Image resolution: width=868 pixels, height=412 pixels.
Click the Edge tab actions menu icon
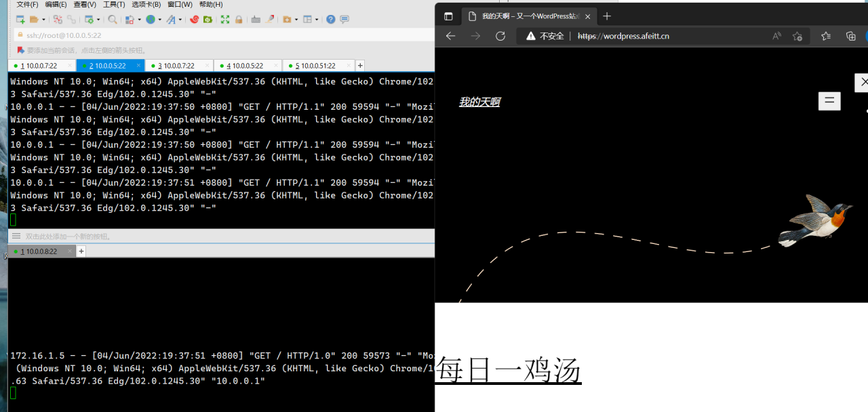pos(448,16)
